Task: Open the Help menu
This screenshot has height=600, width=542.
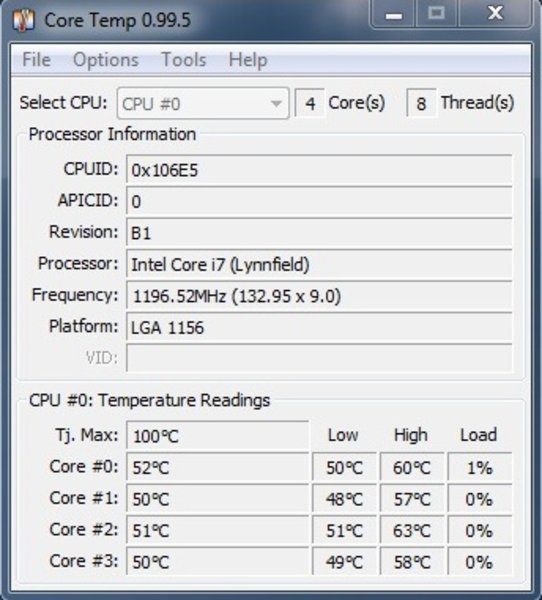Action: point(248,60)
